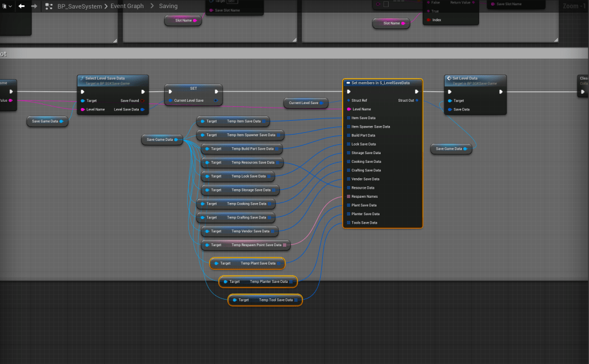The height and width of the screenshot is (364, 589).
Task: Select the Current Level Save variable node
Action: click(x=303, y=103)
